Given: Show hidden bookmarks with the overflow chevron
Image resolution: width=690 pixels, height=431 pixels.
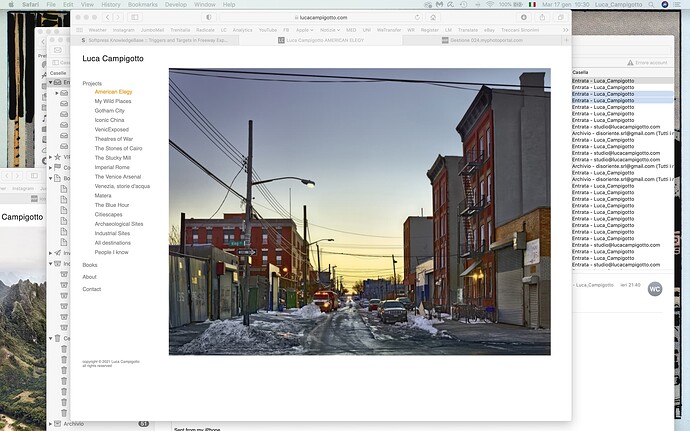Looking at the screenshot, I should 565,30.
